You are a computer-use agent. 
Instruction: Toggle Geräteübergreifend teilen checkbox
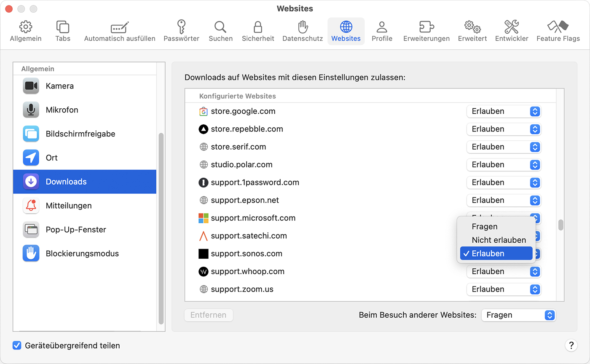point(17,345)
